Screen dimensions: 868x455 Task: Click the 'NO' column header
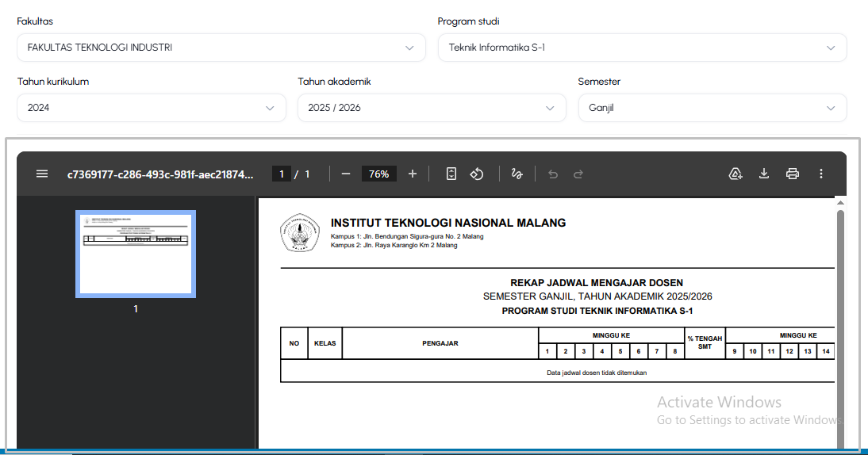(x=294, y=343)
